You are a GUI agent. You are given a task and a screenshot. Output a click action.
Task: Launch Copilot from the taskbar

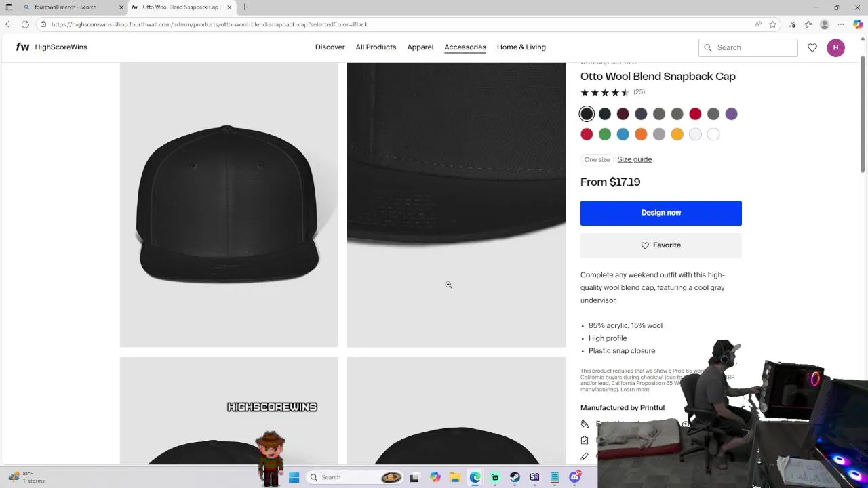435,477
